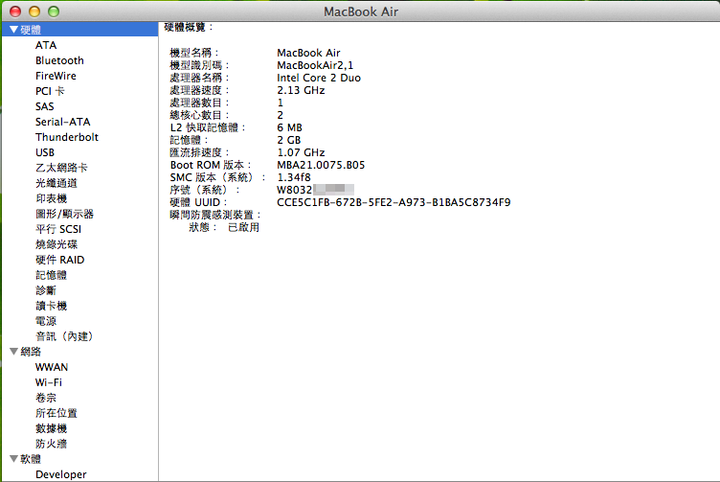The height and width of the screenshot is (482, 720).
Task: Click Boot ROM version MBA21.0075.B05
Action: [321, 165]
